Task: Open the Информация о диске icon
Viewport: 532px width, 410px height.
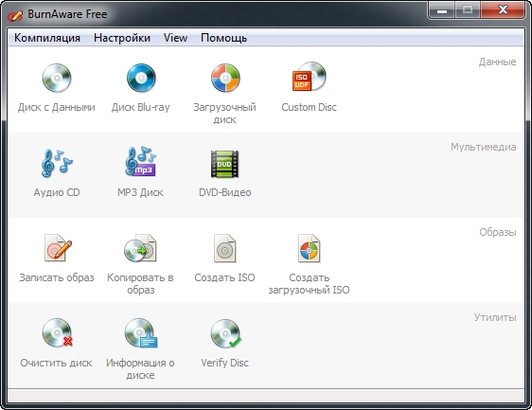Action: coord(141,332)
